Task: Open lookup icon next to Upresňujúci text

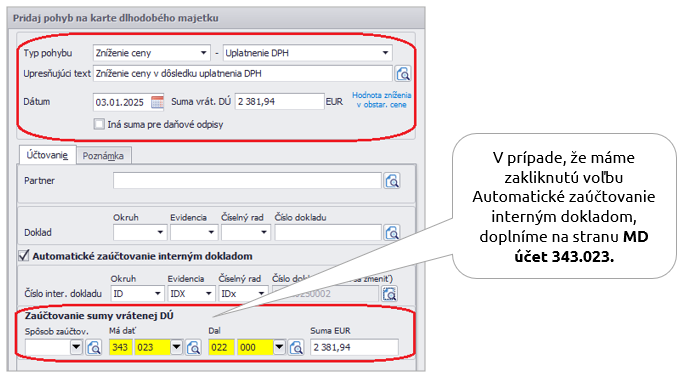Action: [x=403, y=74]
